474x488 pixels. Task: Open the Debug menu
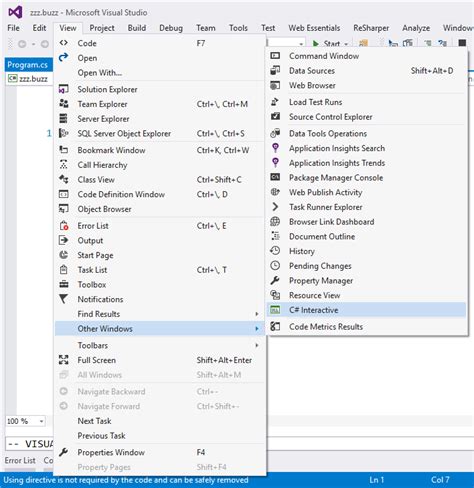pos(171,28)
